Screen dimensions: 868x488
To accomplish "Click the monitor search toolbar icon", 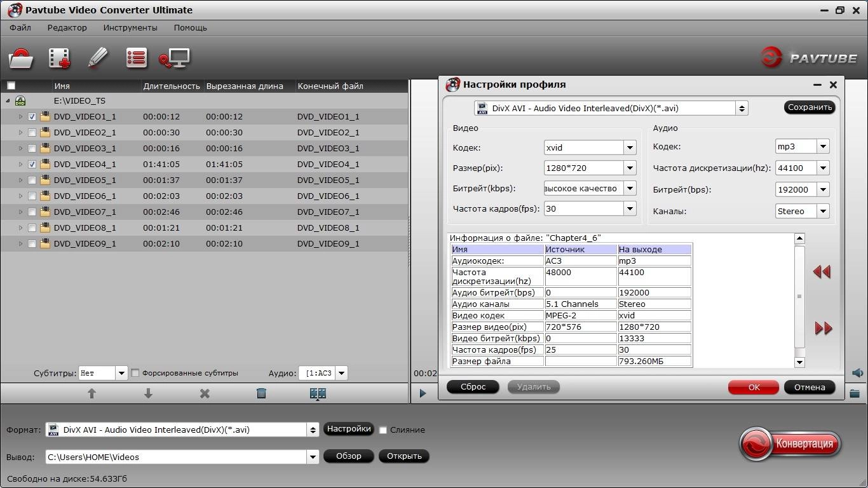I will [x=174, y=58].
